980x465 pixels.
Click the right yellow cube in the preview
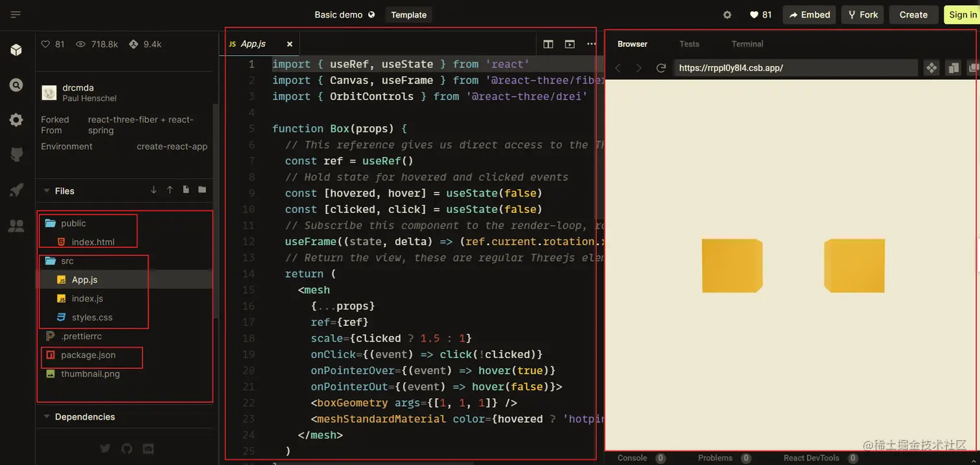(x=854, y=266)
